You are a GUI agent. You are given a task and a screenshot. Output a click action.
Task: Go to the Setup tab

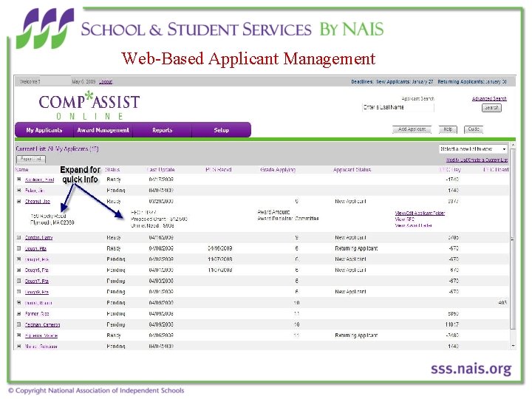pyautogui.click(x=221, y=130)
